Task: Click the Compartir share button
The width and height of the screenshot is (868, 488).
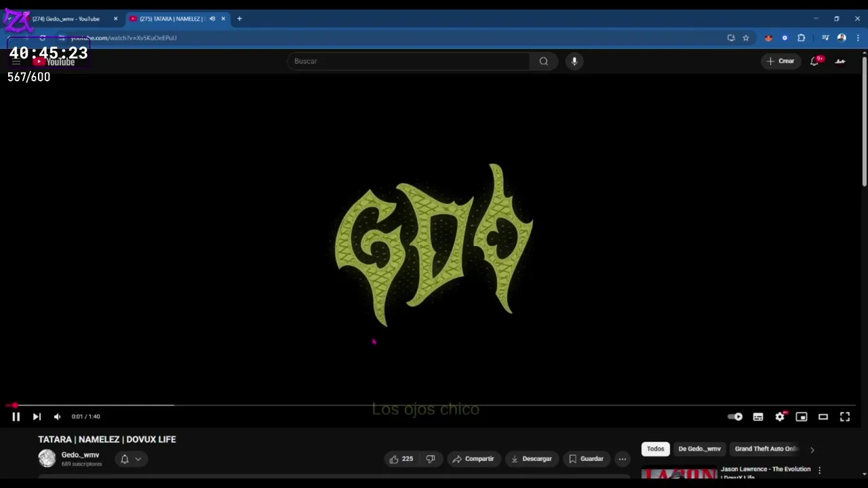Action: point(473,459)
